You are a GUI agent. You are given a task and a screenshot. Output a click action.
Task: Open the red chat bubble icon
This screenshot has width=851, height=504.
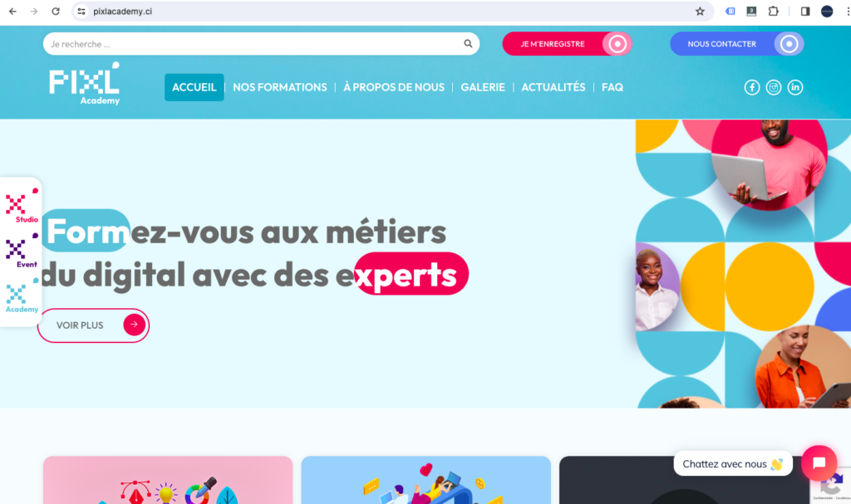click(819, 462)
